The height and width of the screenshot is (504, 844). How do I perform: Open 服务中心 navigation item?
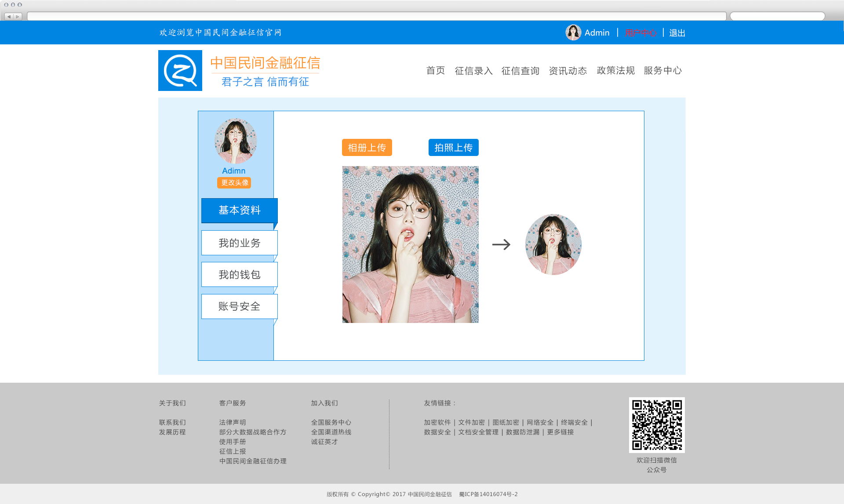[x=663, y=70]
